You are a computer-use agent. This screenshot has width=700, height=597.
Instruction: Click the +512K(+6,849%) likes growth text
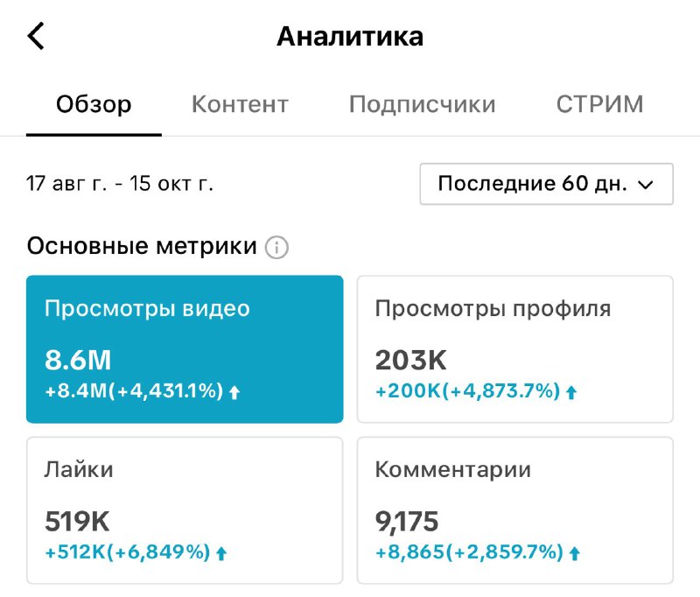pyautogui.click(x=128, y=552)
